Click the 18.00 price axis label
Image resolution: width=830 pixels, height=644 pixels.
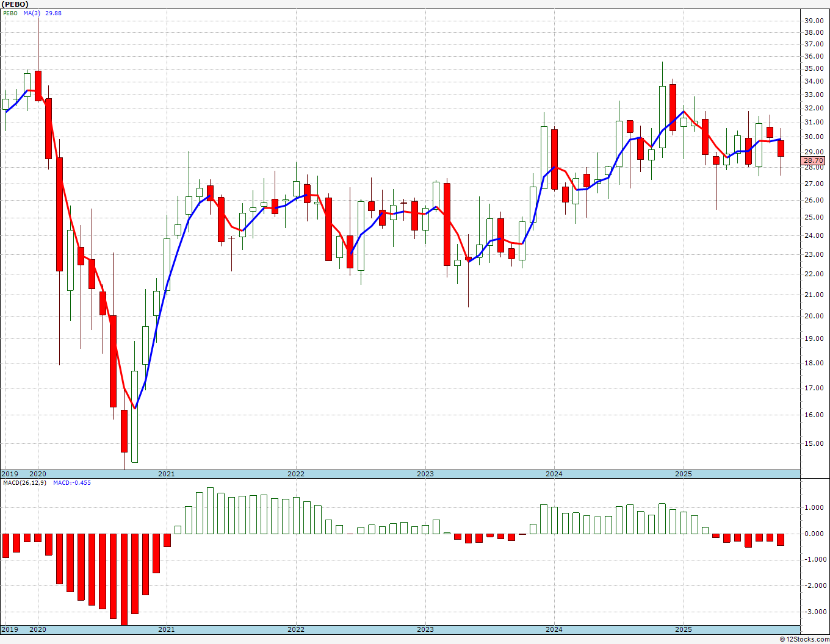tap(814, 363)
